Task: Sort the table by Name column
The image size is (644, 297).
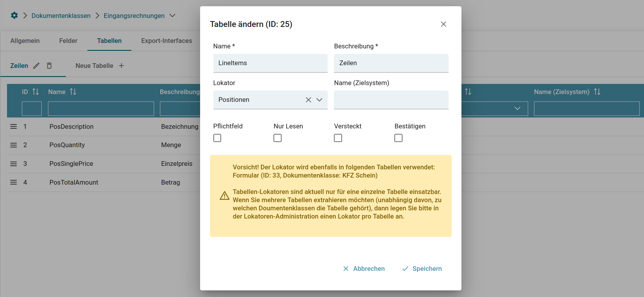Action: [73, 92]
